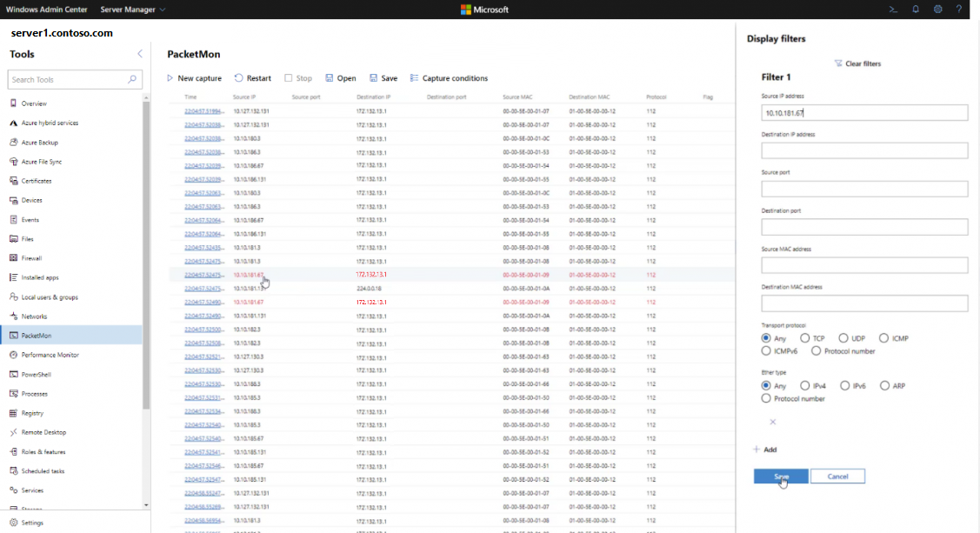Open the PowerShell console icon in top bar
Screen dimensions: 980x533
pyautogui.click(x=893, y=10)
